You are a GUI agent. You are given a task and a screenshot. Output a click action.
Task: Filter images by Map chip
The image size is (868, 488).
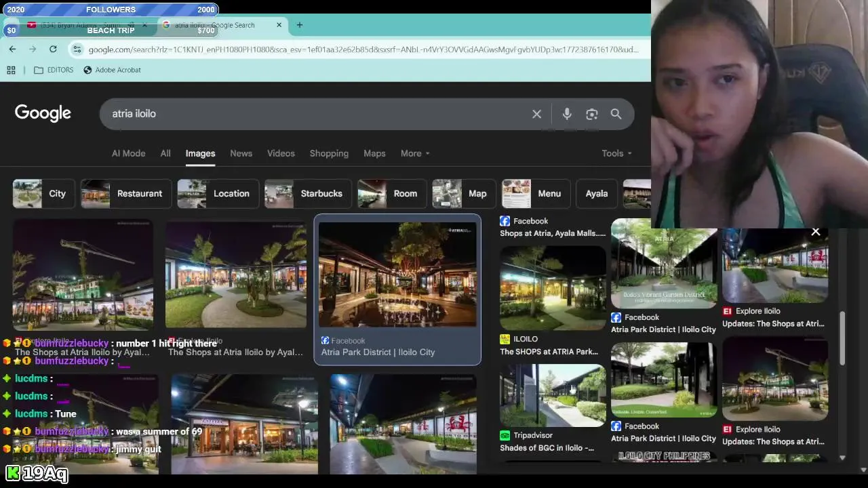coord(463,193)
